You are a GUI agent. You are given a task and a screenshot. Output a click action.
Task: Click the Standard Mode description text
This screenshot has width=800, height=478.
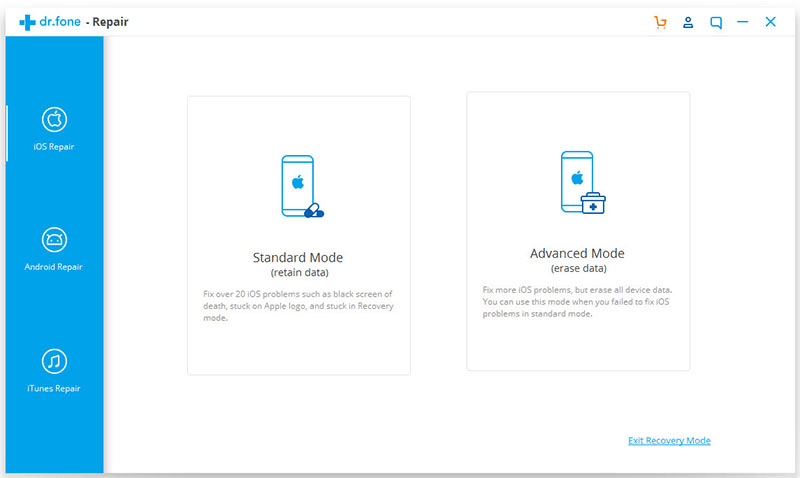click(298, 305)
